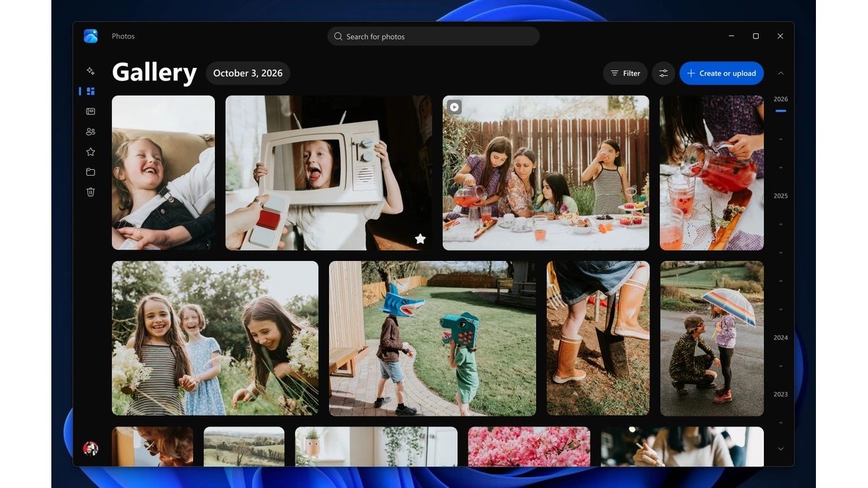This screenshot has width=868, height=488.
Task: Click the blue current-position timeline marker
Action: click(780, 111)
